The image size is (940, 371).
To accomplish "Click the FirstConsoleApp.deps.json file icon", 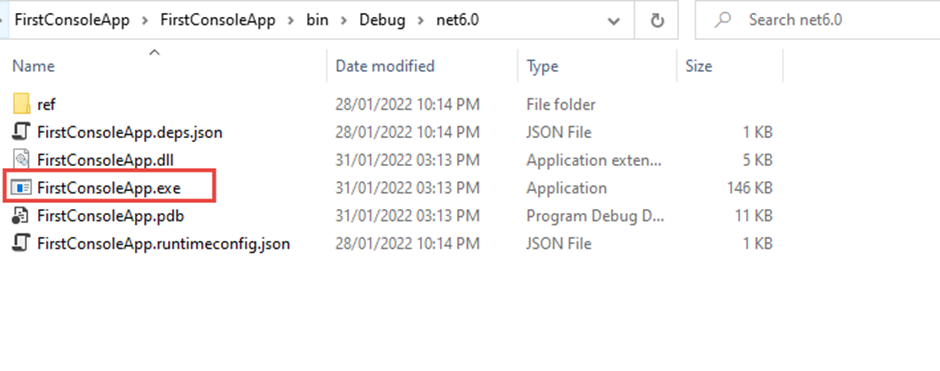I will pos(21,132).
